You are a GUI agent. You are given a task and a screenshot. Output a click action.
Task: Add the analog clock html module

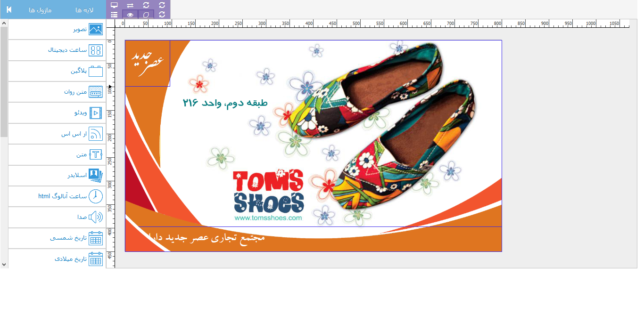point(57,196)
